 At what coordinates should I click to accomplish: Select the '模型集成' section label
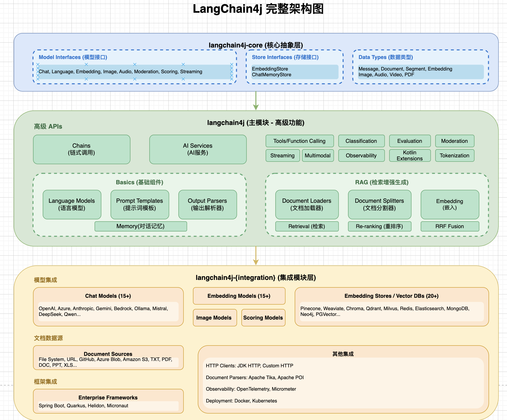(x=45, y=280)
